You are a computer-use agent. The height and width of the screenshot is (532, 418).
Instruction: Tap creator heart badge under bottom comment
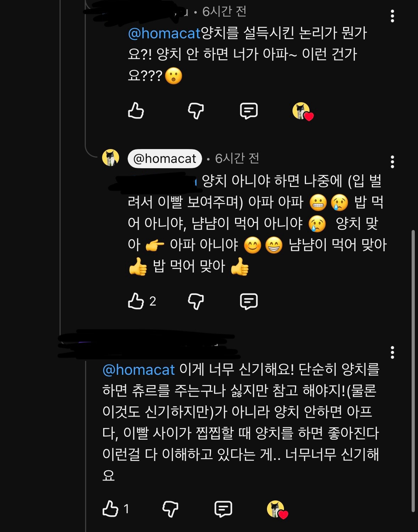pyautogui.click(x=277, y=510)
